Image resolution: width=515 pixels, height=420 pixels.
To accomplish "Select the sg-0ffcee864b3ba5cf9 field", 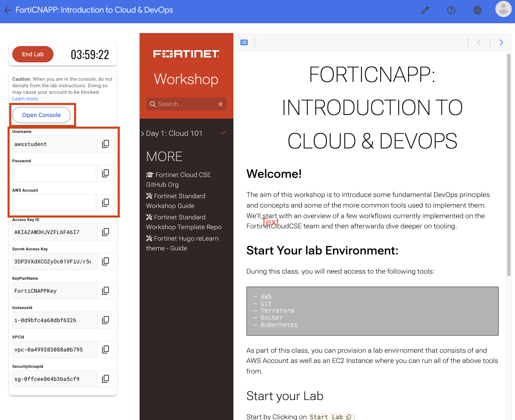I will [55, 379].
